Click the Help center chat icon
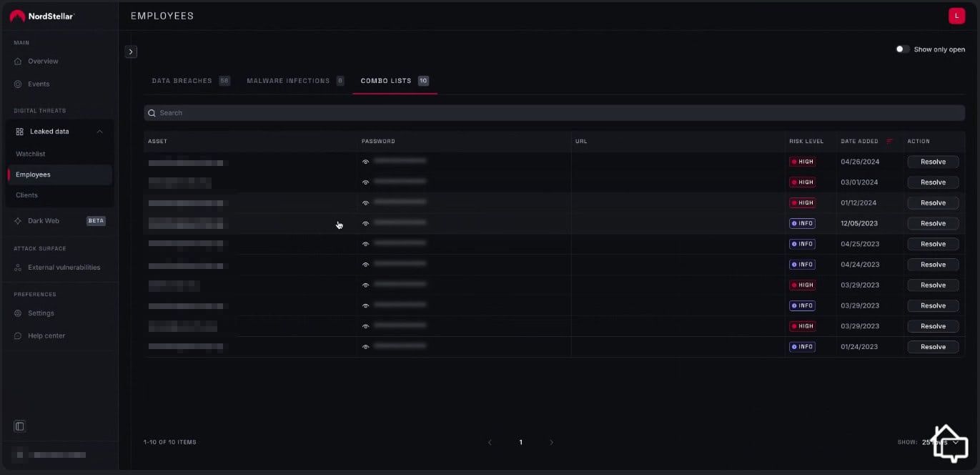The height and width of the screenshot is (475, 980). point(19,336)
